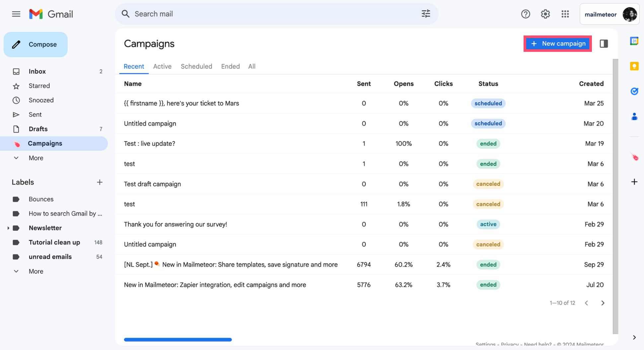Open the main menu hamburger icon

pos(16,14)
